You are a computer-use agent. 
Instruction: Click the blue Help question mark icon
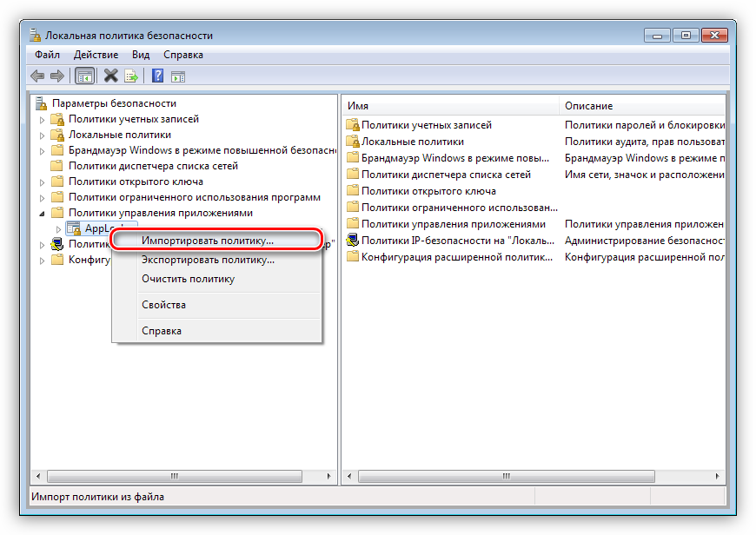pyautogui.click(x=157, y=76)
